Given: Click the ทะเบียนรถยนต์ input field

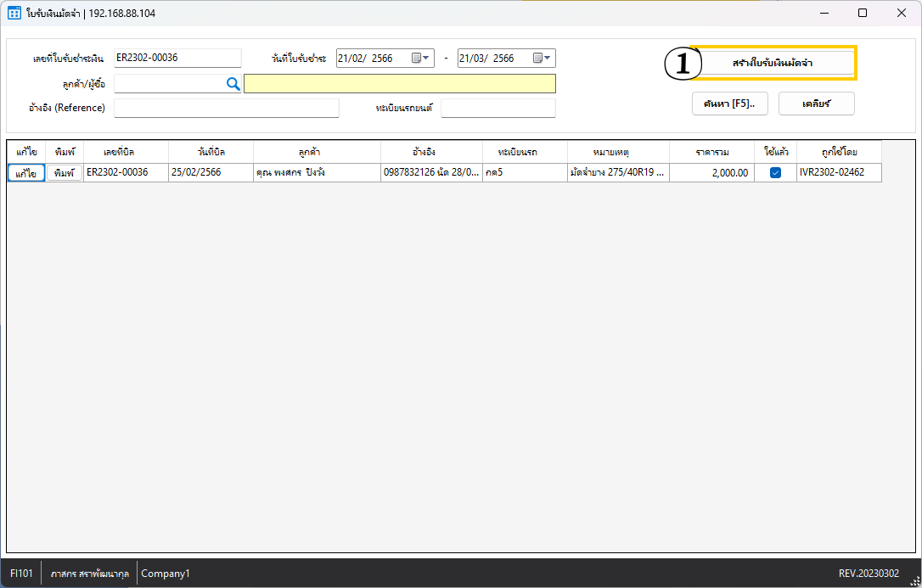Looking at the screenshot, I should [x=498, y=108].
